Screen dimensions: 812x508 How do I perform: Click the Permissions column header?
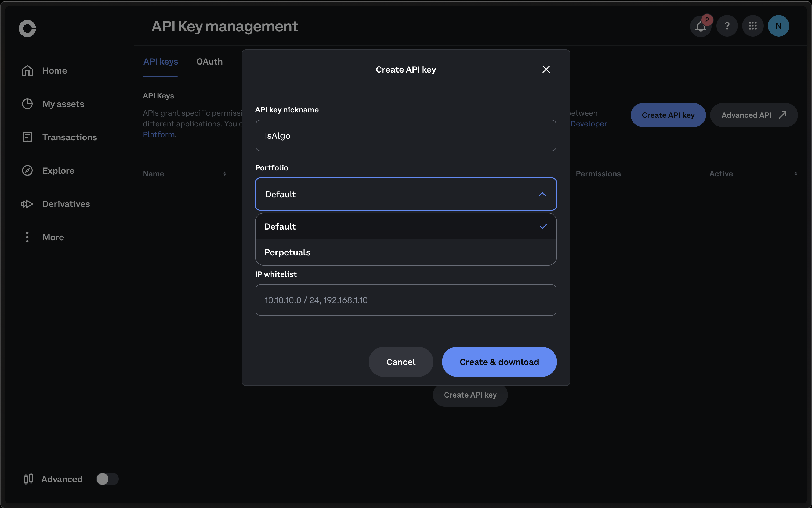[598, 174]
